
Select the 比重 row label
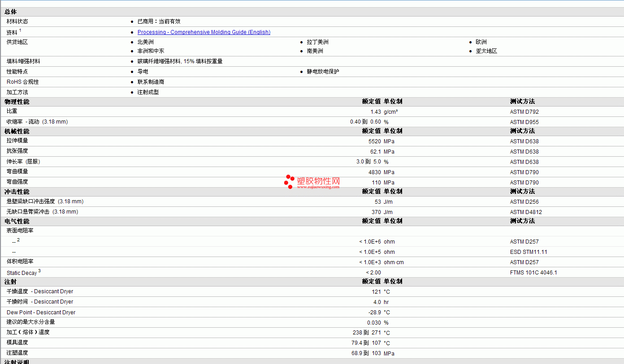(x=12, y=111)
